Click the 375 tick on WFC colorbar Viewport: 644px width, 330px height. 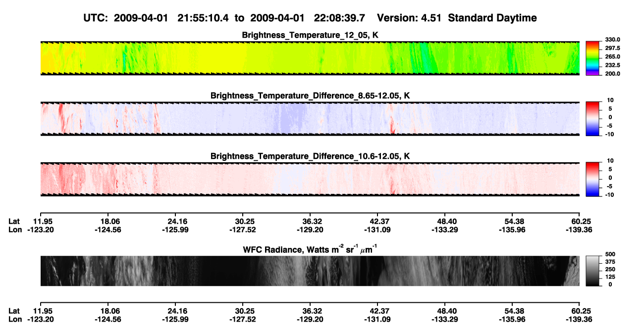point(610,261)
